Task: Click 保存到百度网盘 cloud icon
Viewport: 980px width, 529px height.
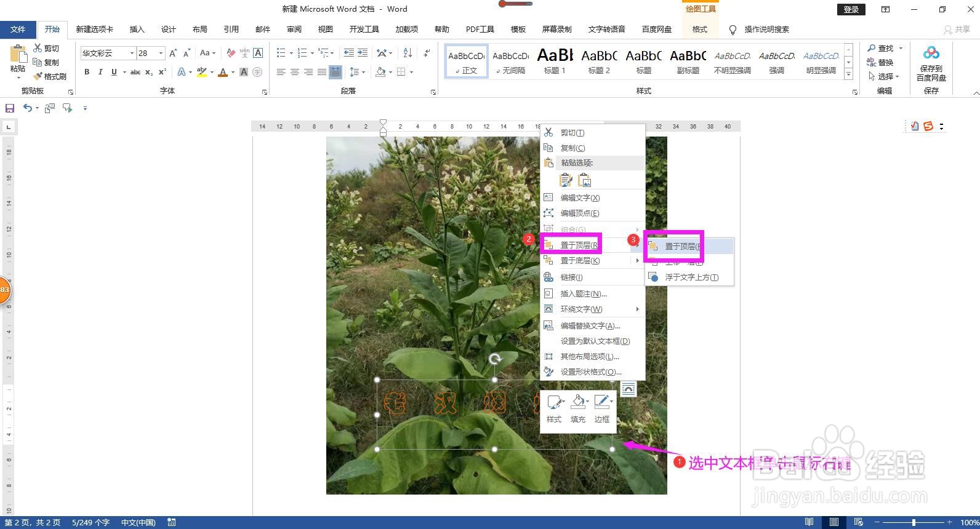Action: (931, 54)
